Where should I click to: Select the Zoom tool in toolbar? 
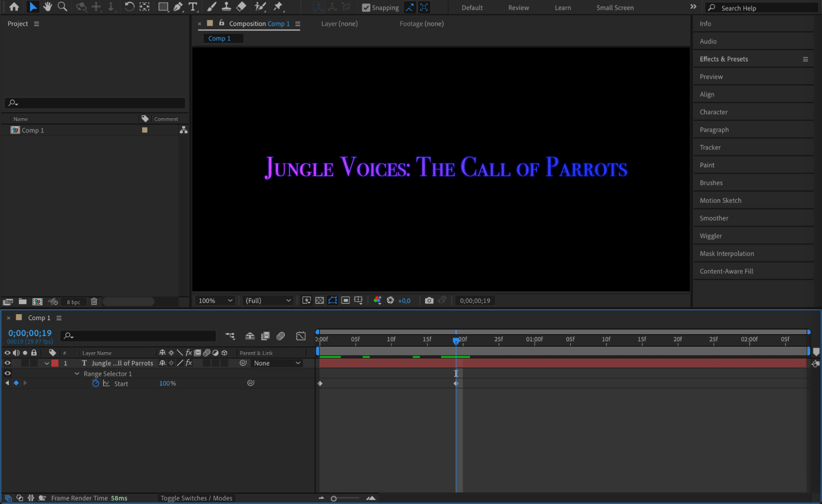point(63,7)
